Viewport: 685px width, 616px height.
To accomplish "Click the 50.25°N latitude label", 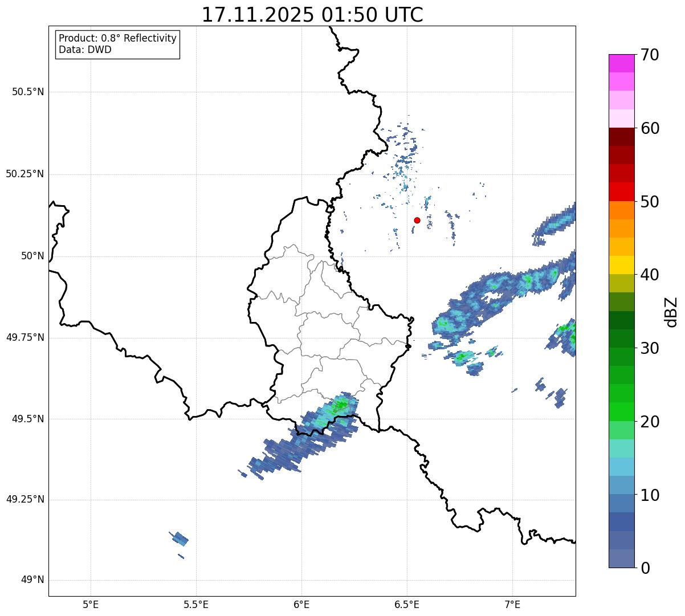I will (x=25, y=174).
